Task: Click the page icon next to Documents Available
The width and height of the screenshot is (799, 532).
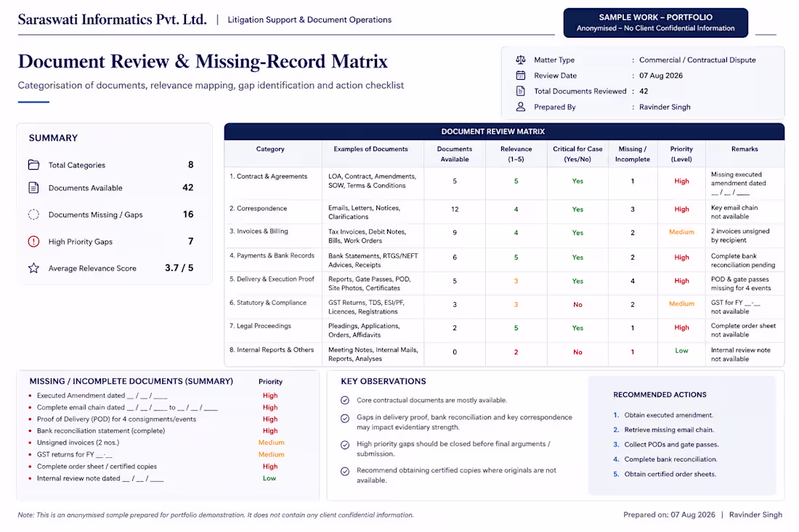Action: (x=33, y=188)
